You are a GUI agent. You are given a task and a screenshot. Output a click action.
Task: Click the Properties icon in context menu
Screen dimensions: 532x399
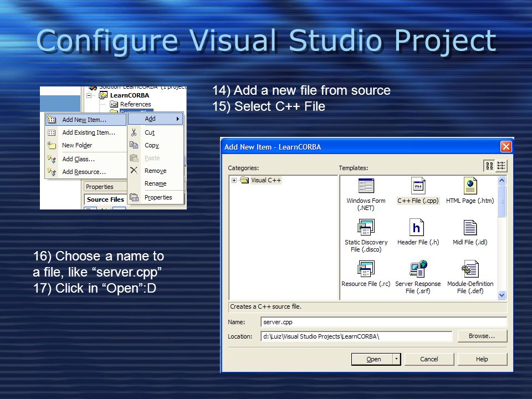[134, 197]
